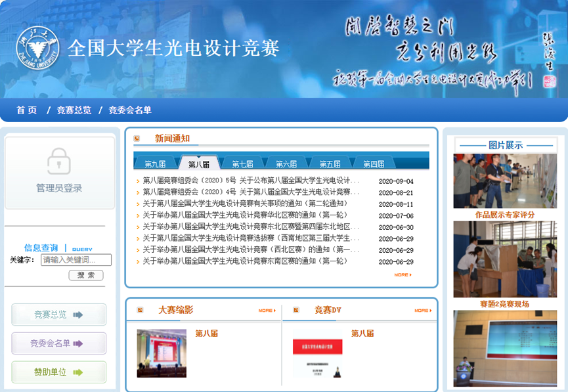Open 竞赛总览 in the top navigation bar
Image resolution: width=568 pixels, height=392 pixels.
74,110
